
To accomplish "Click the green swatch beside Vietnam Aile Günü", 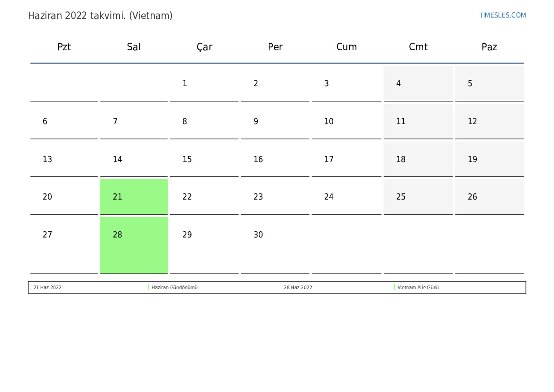I will pyautogui.click(x=394, y=287).
